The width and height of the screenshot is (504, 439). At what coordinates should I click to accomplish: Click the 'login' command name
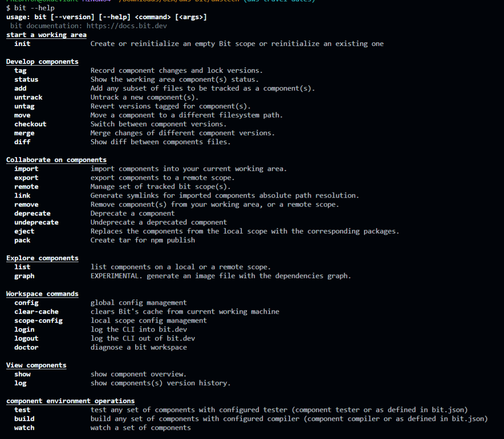[x=24, y=330]
